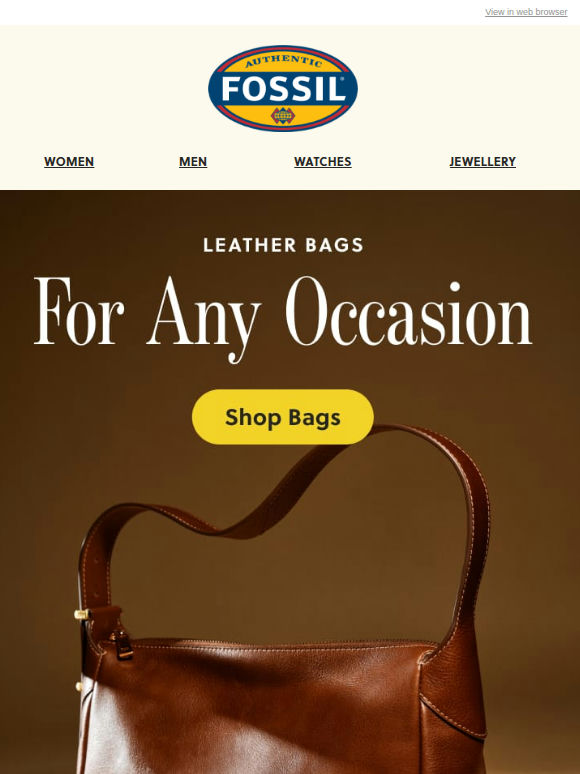Click the LEATHER BAGS subheading
The width and height of the screenshot is (580, 774).
coord(283,245)
